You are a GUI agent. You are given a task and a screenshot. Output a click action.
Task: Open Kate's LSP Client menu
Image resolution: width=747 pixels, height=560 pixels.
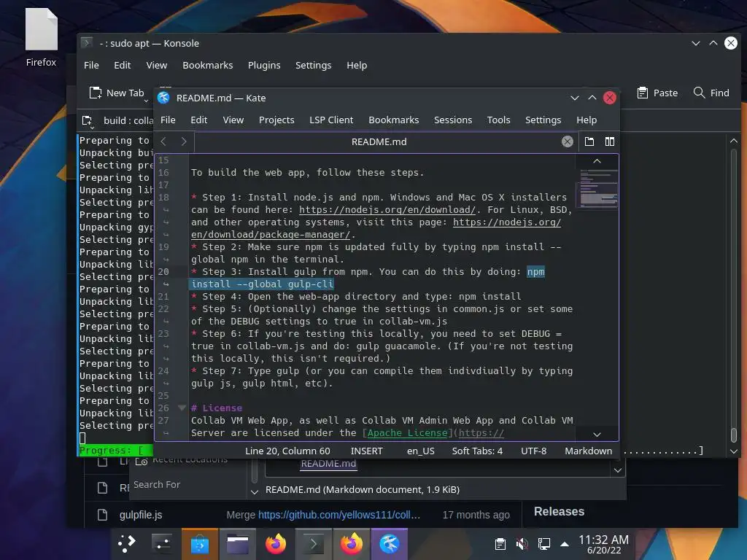[331, 120]
